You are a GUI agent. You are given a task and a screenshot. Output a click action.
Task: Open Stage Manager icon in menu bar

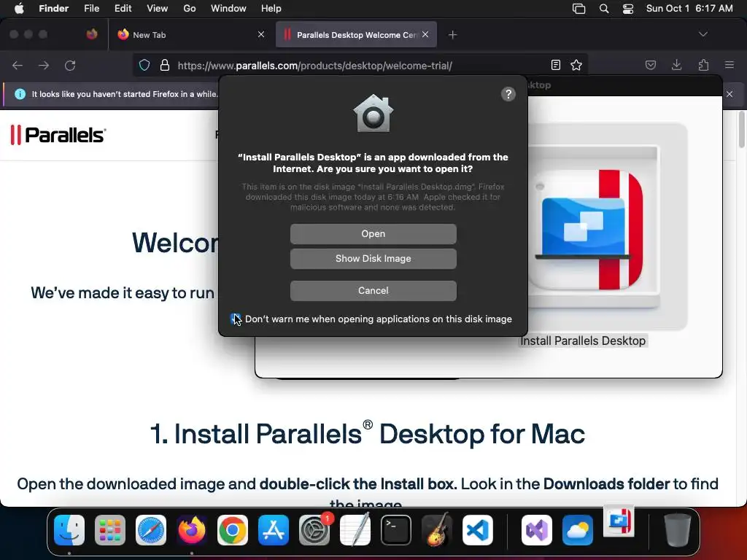pyautogui.click(x=578, y=9)
